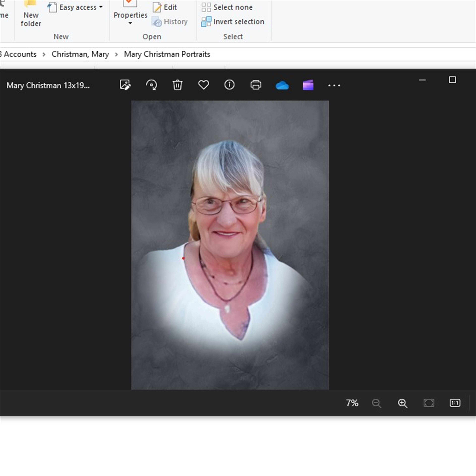The image size is (476, 476).
Task: Click the Edit image icon in Photos
Action: tap(125, 85)
